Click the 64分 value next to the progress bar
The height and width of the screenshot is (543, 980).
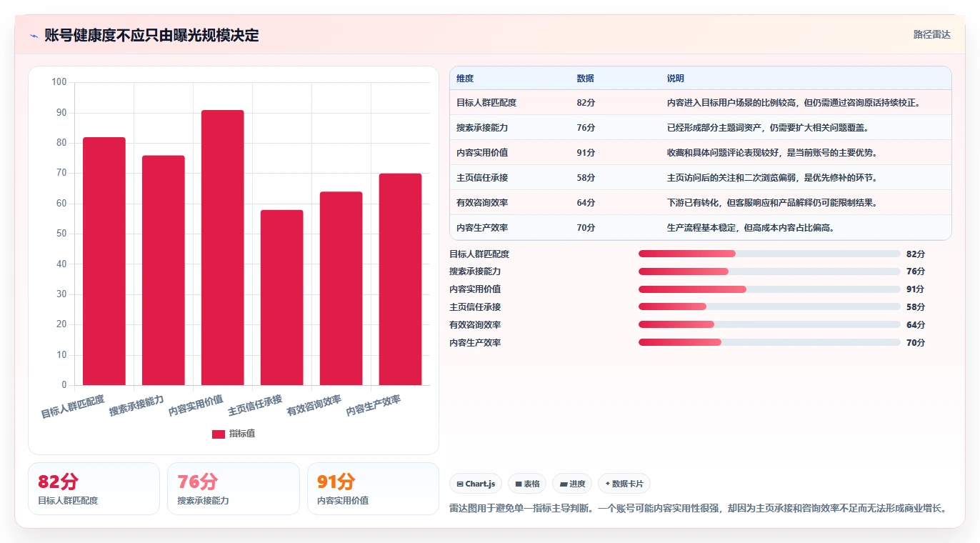tap(916, 325)
